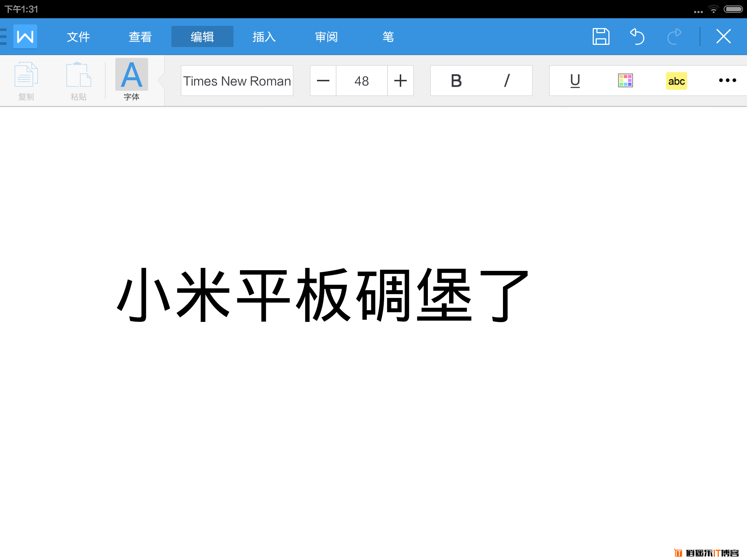Open the font color palette swatch
The width and height of the screenshot is (747, 560).
[x=626, y=81]
